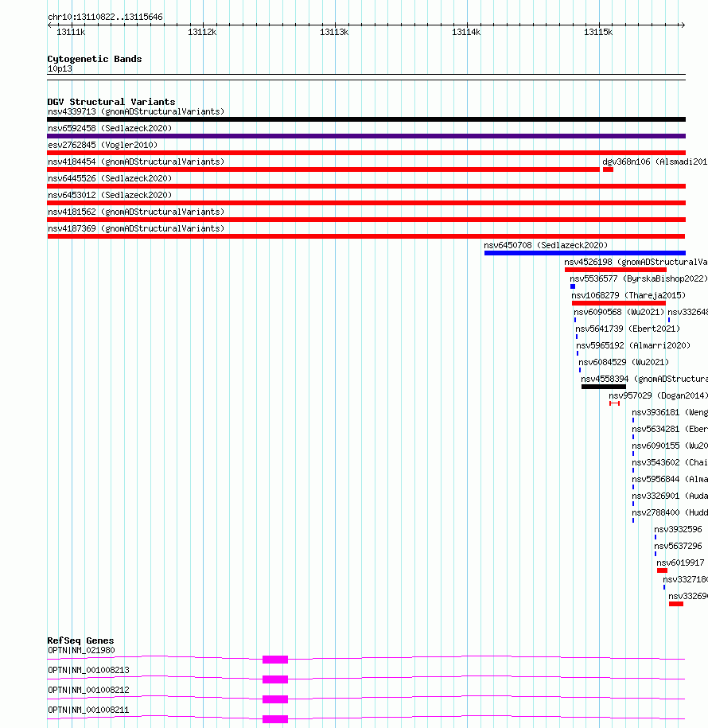
Task: Click the DGV Structural Variants track title
Action: [111, 102]
